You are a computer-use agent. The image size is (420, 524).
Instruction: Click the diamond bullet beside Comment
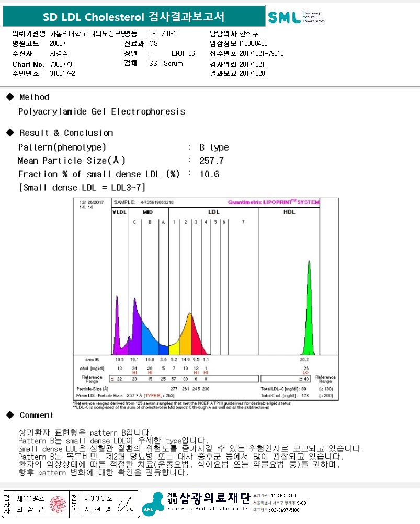pyautogui.click(x=10, y=415)
